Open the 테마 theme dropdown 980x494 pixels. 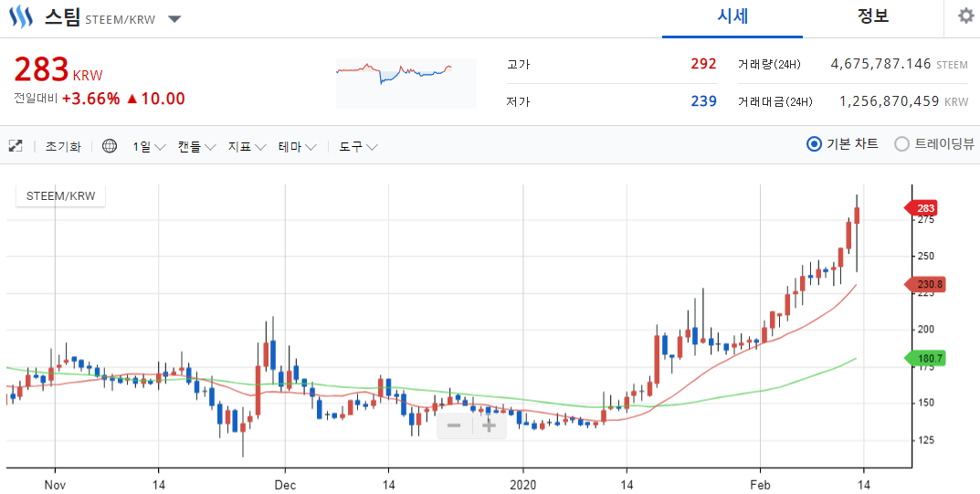coord(298,147)
